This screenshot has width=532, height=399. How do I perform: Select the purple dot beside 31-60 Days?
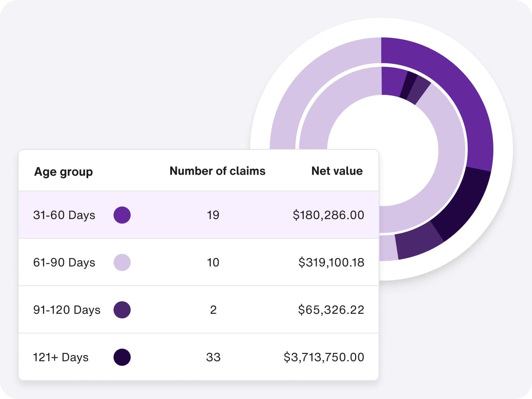coord(122,215)
